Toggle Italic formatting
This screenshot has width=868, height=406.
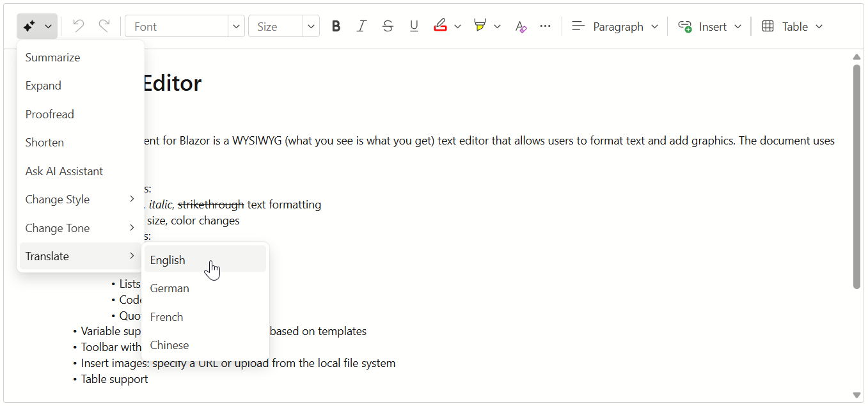pos(361,26)
